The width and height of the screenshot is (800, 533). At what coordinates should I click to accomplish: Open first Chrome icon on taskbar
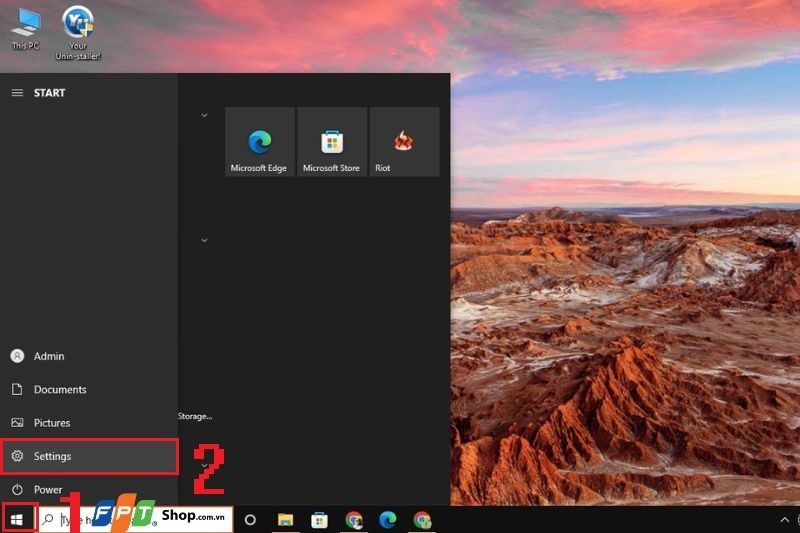354,520
